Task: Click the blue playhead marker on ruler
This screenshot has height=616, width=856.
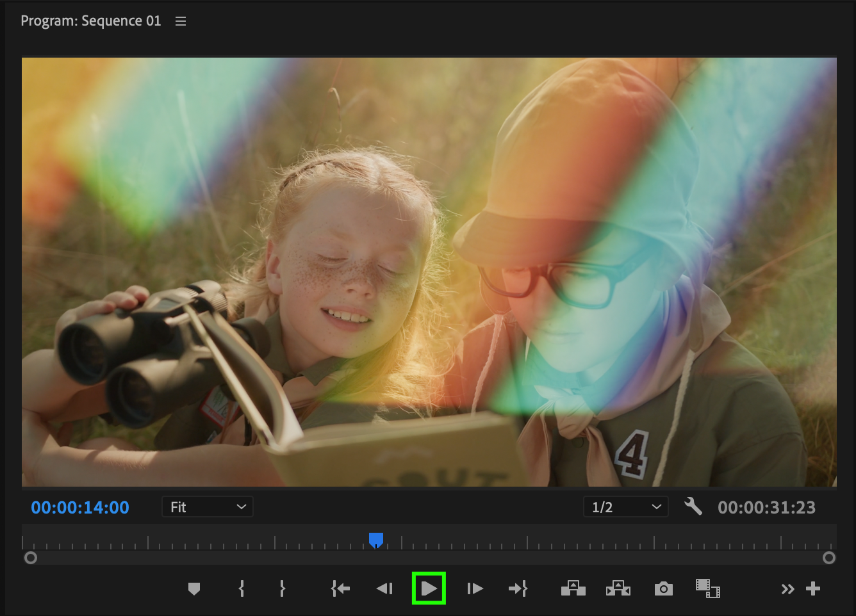Action: tap(376, 540)
